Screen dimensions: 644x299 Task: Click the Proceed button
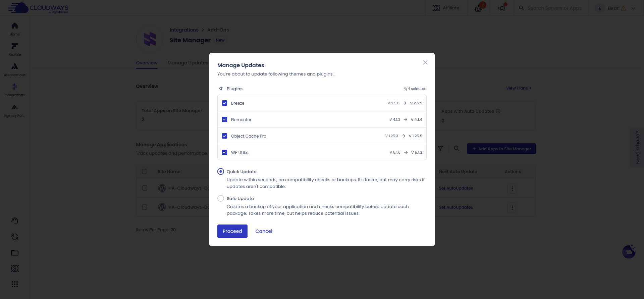(x=232, y=231)
